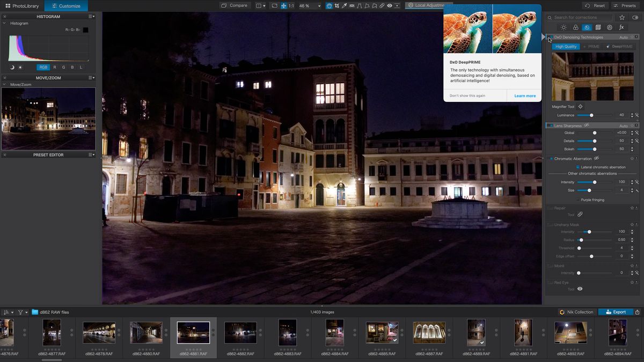Click the Export button
This screenshot has height=362, width=644.
[x=616, y=312]
